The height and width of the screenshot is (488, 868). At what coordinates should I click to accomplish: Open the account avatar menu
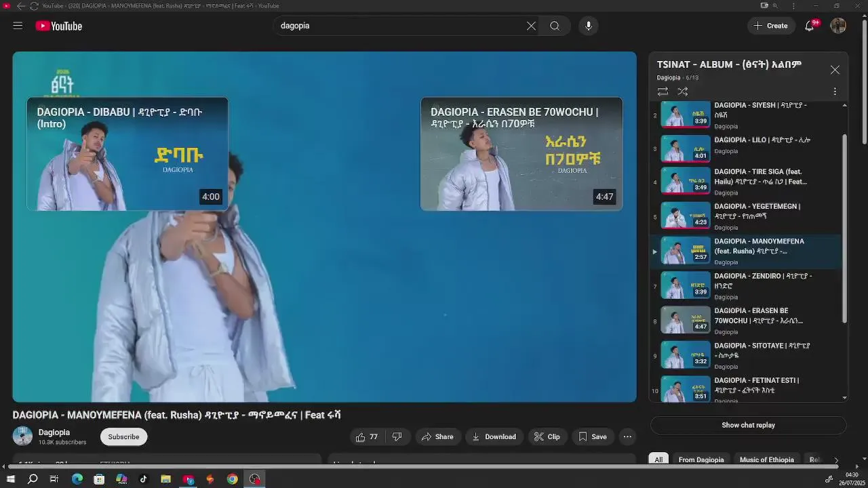tap(838, 26)
